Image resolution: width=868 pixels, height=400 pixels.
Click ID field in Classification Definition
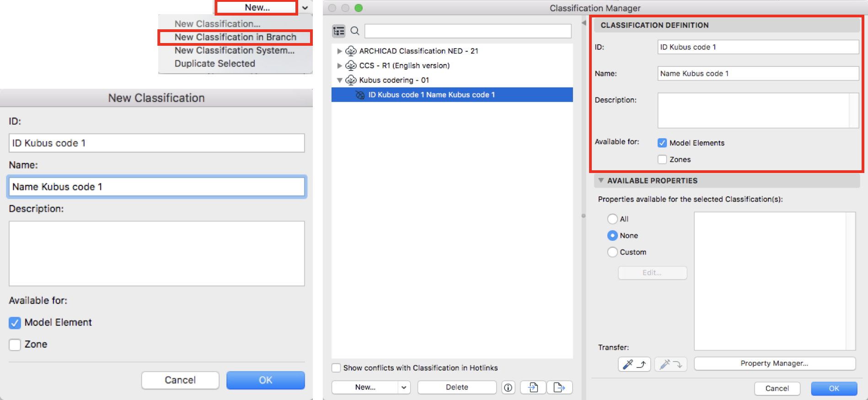pos(758,47)
